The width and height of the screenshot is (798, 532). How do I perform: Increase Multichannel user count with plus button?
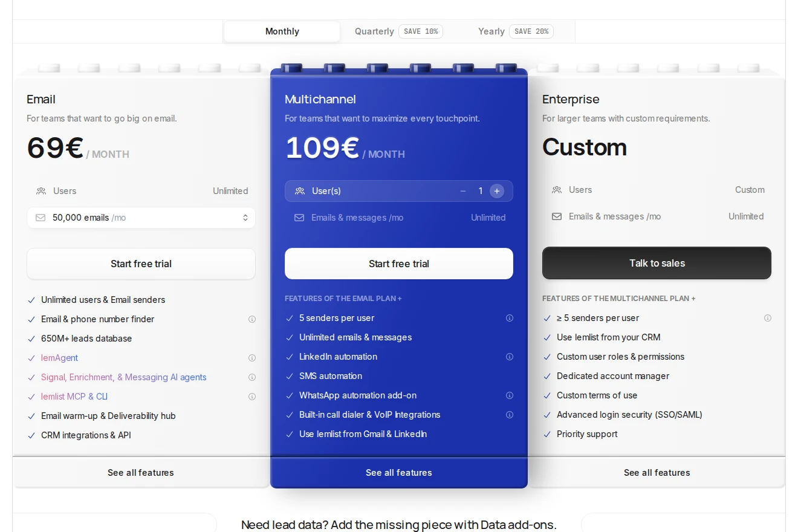pos(497,191)
